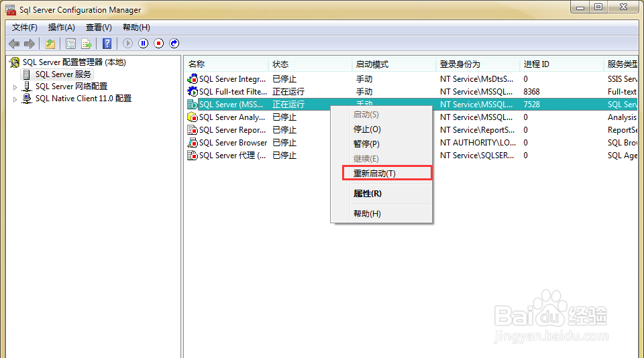This screenshot has height=358, width=644.
Task: Select SQL Server 服务 in the tree
Action: [x=63, y=74]
